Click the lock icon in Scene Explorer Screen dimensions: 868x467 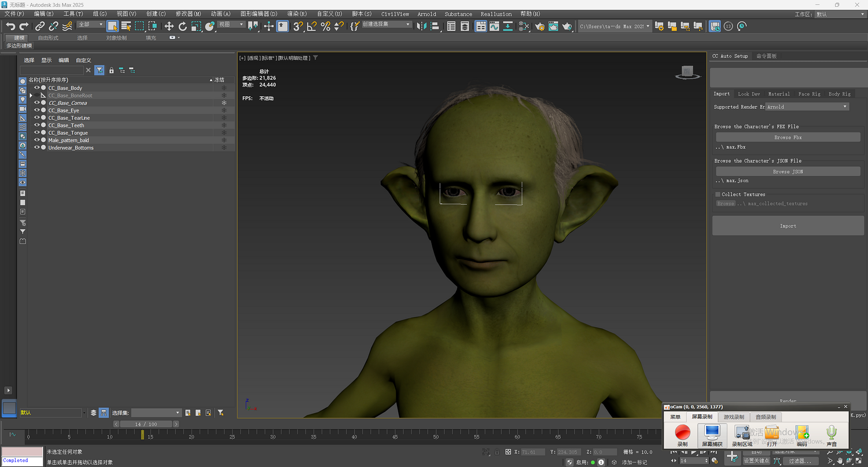tap(112, 70)
